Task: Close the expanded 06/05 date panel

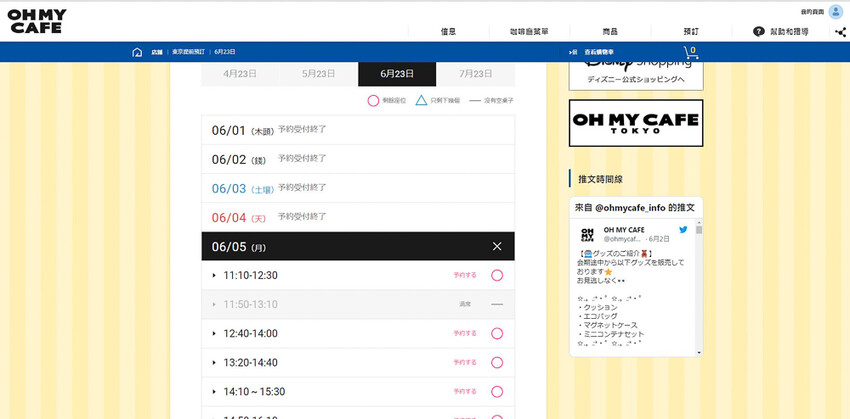Action: click(x=497, y=246)
